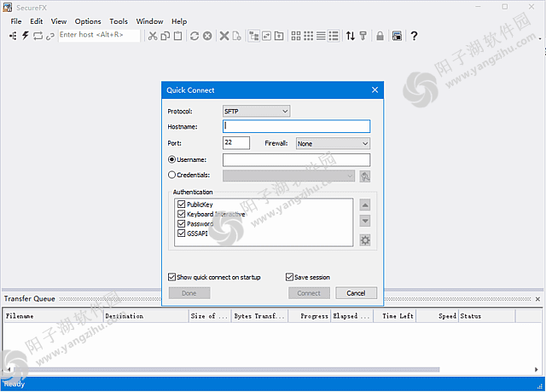Screen dimensions: 546x392
Task: Click the SecureCRT launch toolbar icon
Action: click(397, 36)
